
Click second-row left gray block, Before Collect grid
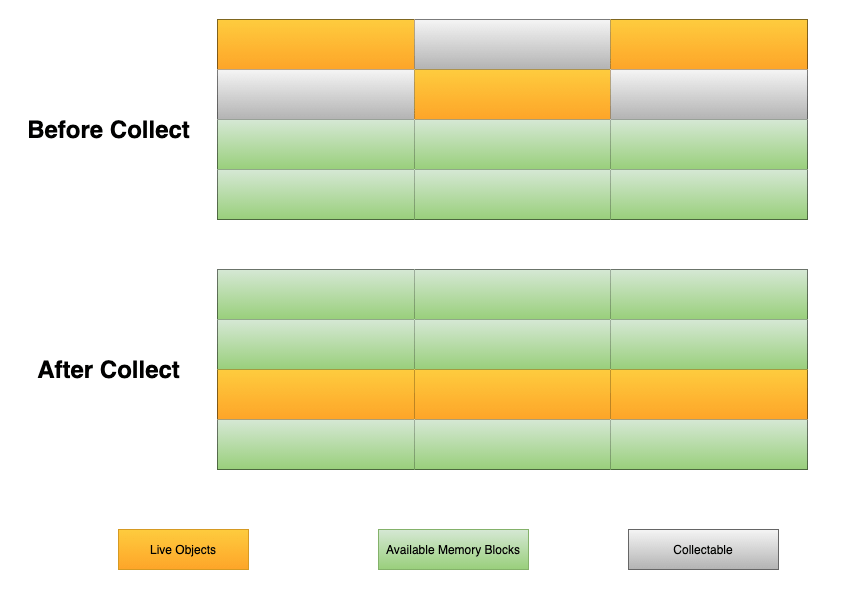click(316, 95)
